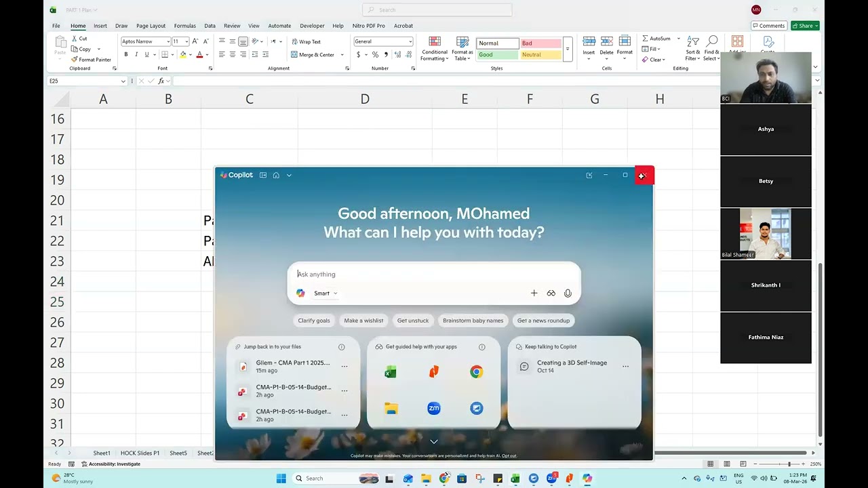868x488 pixels.
Task: Click the Excel title bar Search box
Action: click(x=437, y=9)
